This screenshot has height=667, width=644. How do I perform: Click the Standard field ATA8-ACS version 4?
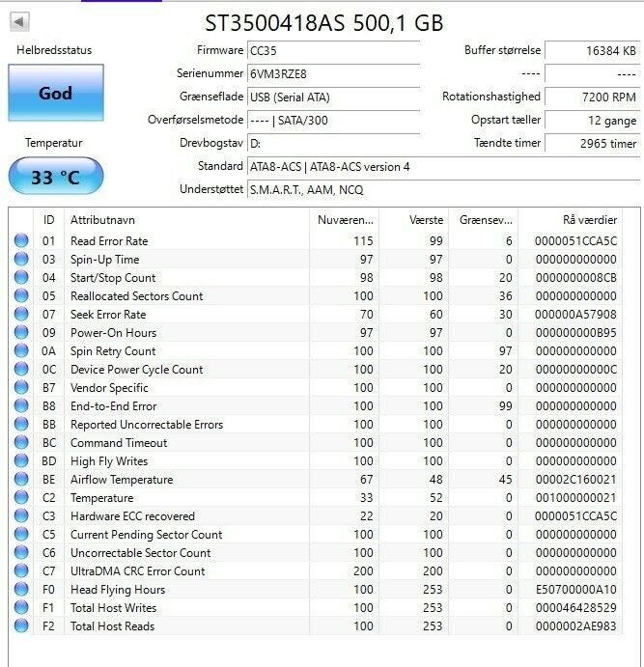(443, 167)
